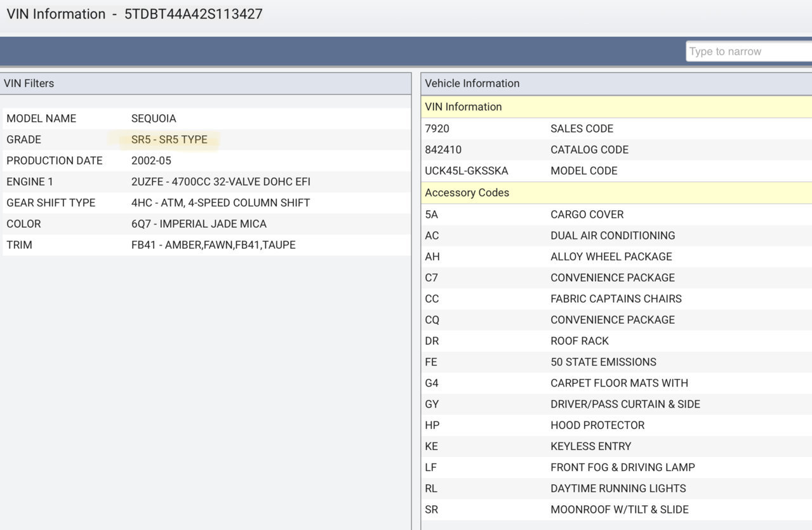The image size is (812, 530).
Task: Click the DAYTIME RUNNING LIGHTS accessory
Action: coord(618,487)
